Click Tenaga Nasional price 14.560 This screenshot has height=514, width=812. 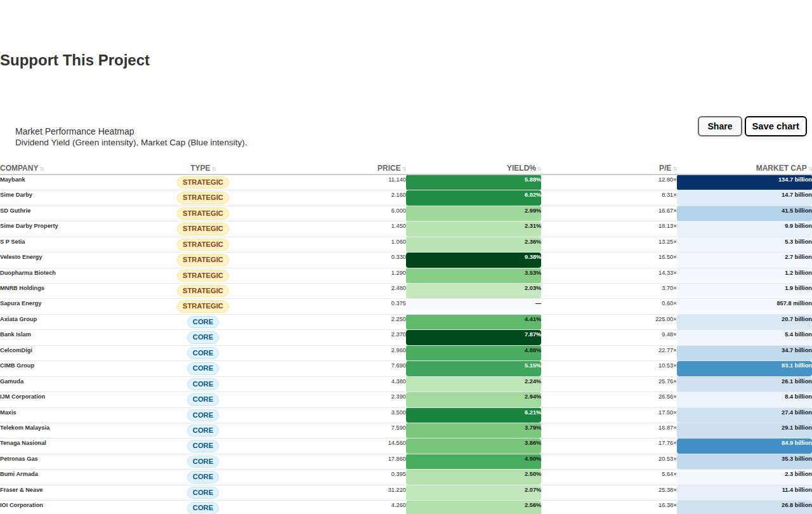coord(397,443)
